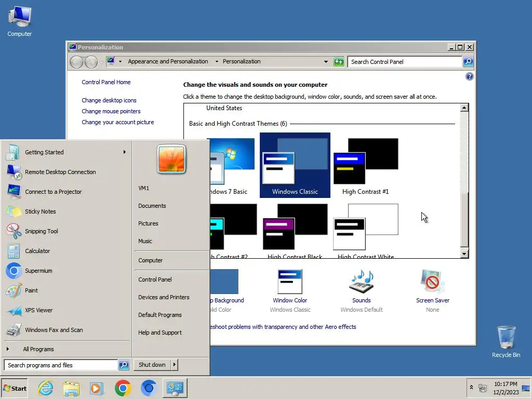
Task: Click the user account flower picture
Action: tap(171, 159)
